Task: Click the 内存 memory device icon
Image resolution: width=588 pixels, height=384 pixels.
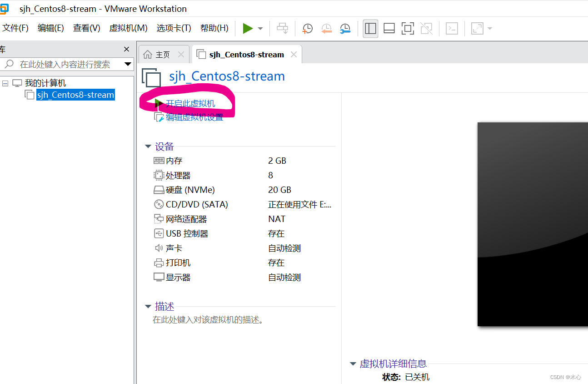Action: (x=159, y=161)
